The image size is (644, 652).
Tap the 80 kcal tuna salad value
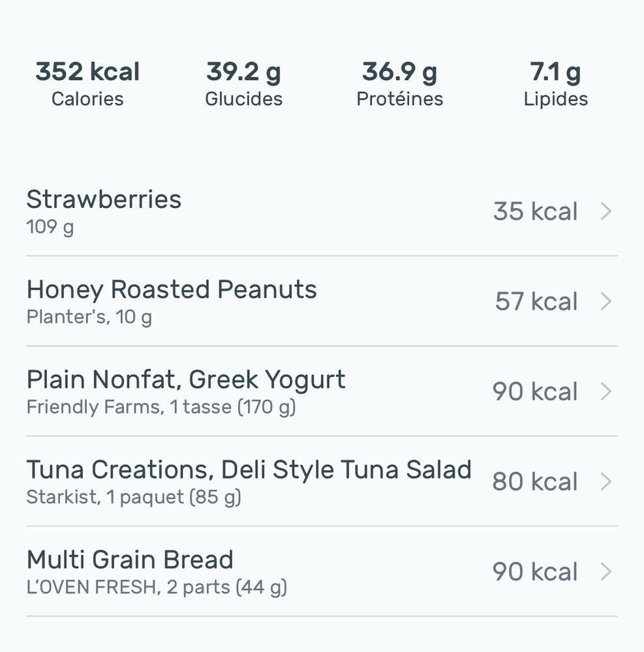pos(535,481)
